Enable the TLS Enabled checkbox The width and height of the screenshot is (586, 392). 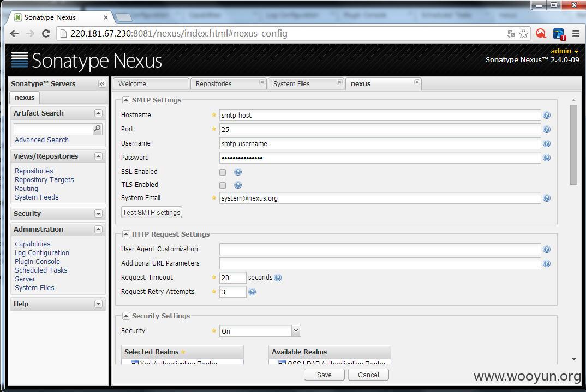click(x=223, y=185)
